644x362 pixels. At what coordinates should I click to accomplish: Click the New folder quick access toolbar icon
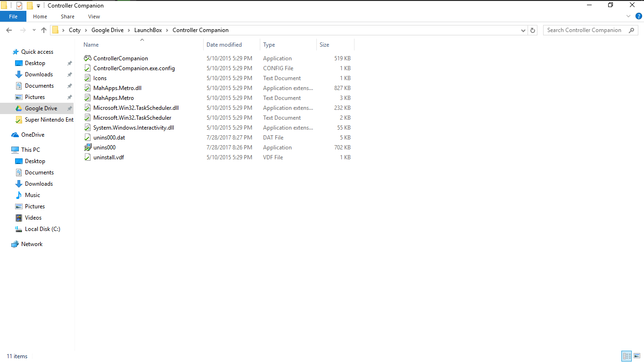coord(30,6)
